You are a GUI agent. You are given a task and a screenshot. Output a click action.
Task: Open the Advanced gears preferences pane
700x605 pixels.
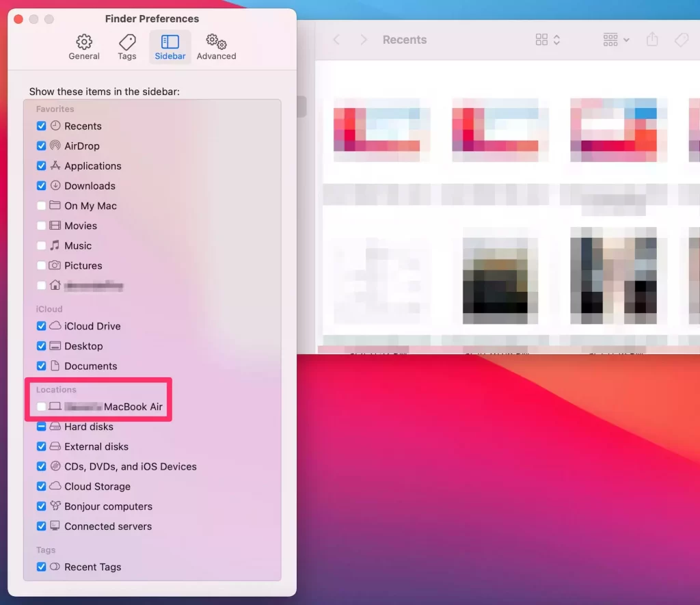coord(216,42)
